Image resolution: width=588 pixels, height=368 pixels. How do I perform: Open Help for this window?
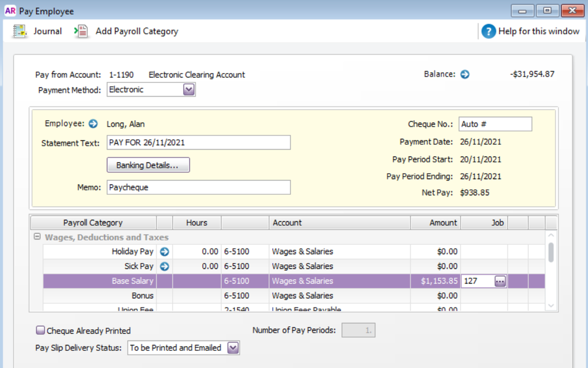pos(488,31)
